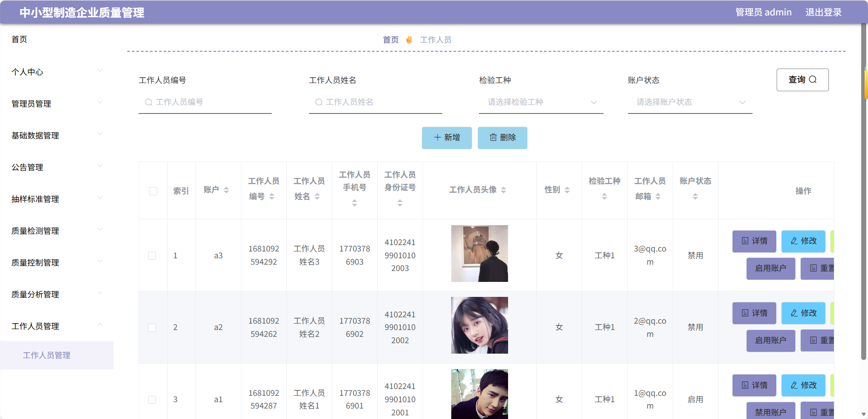Click the 删除 delete button
868x419 pixels.
coord(503,138)
